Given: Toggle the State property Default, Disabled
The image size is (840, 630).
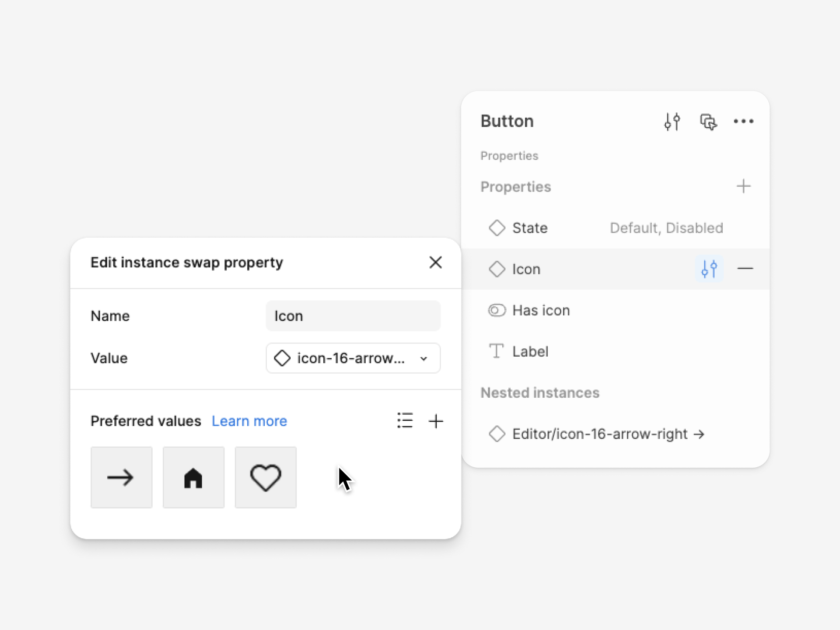Looking at the screenshot, I should coord(665,227).
